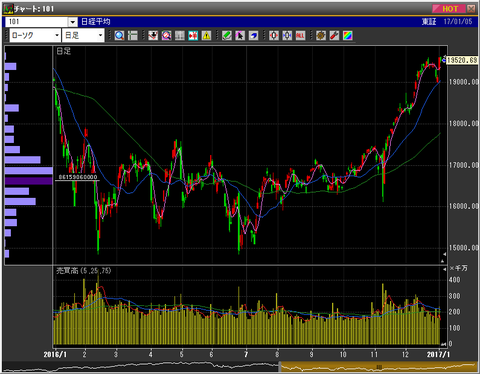This screenshot has width=480, height=374.
Task: Select the green pencil drawing tool
Action: [227, 35]
